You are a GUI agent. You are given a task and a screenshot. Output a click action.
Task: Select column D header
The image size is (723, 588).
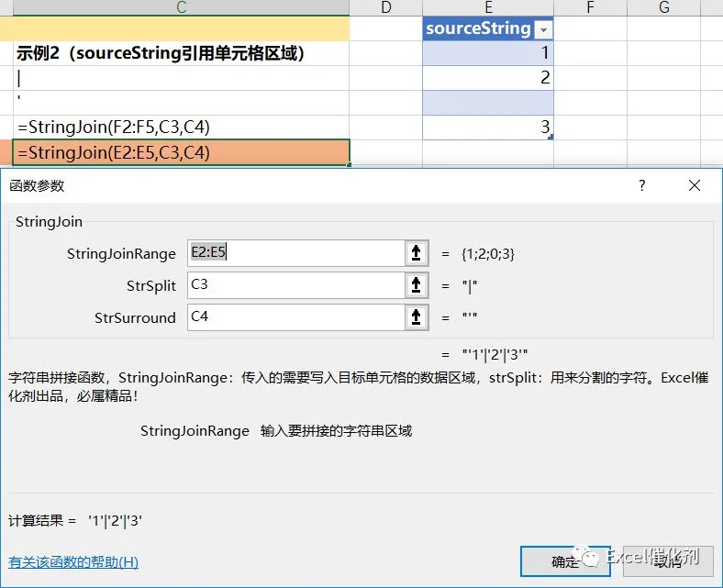[386, 7]
